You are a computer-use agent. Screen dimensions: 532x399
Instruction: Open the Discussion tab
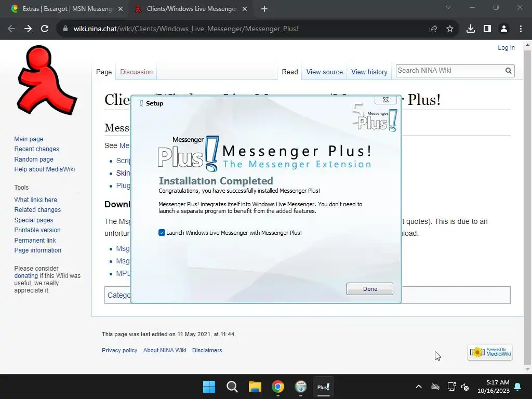coord(137,72)
